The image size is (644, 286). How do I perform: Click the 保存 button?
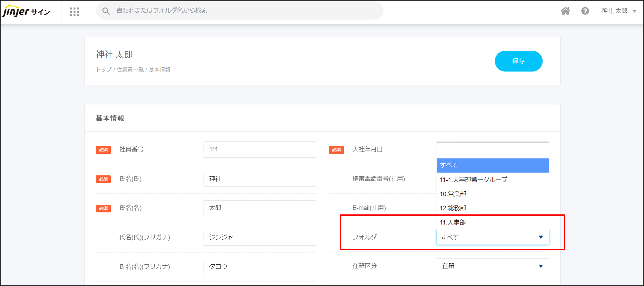[x=518, y=61]
